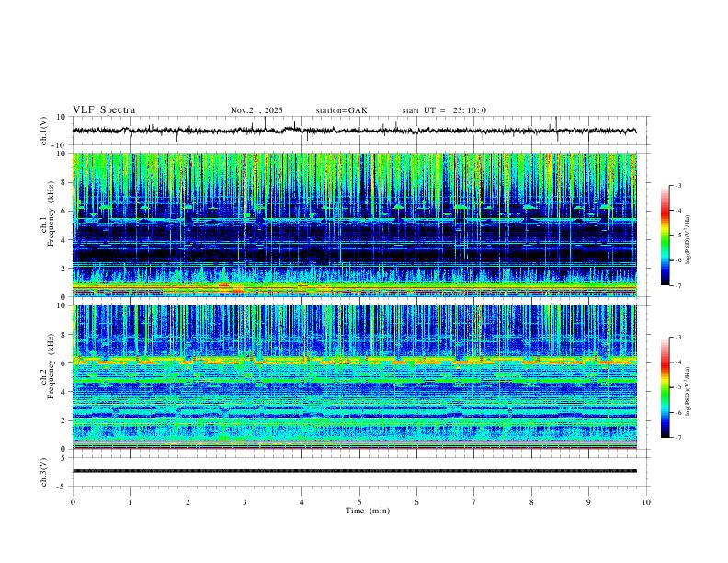Click the "-5" tick on ch.3(V) axis
Image resolution: width=728 pixels, height=563 pixels.
62,487
